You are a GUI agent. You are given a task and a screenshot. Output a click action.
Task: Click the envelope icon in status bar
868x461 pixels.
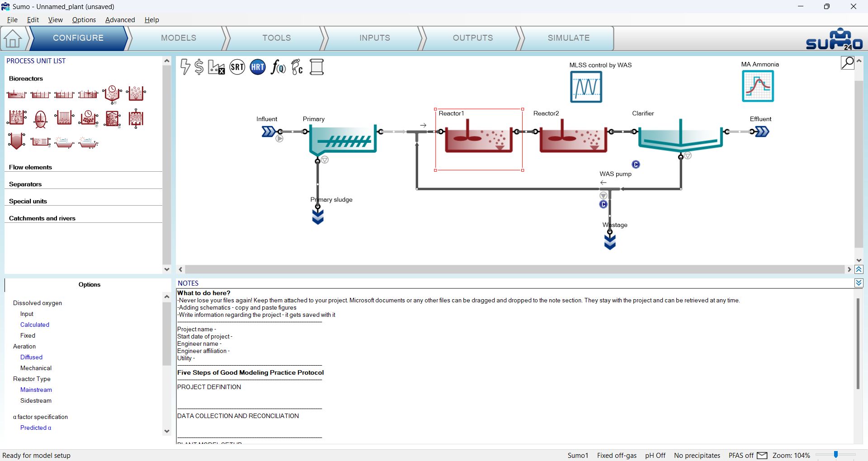click(x=762, y=456)
